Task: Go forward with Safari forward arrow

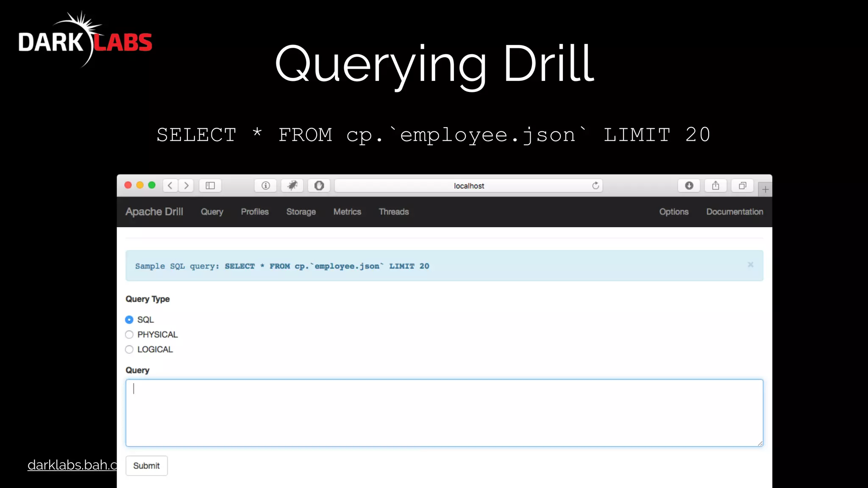Action: [186, 186]
